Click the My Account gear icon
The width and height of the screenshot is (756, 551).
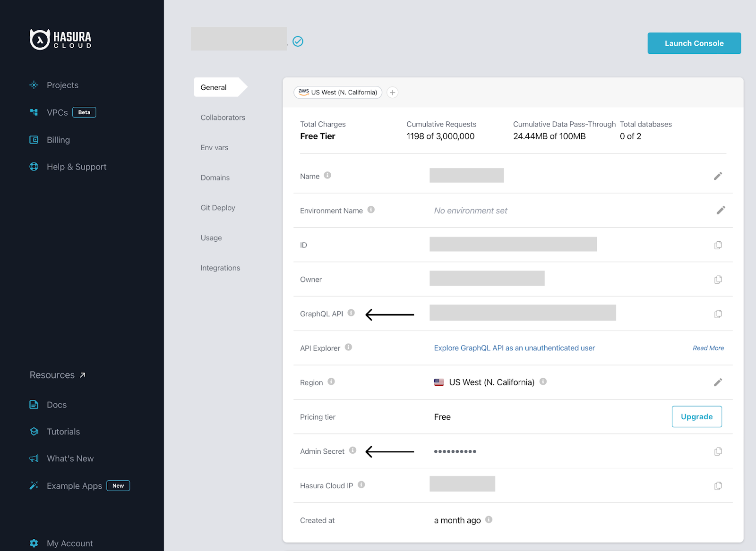click(x=34, y=543)
